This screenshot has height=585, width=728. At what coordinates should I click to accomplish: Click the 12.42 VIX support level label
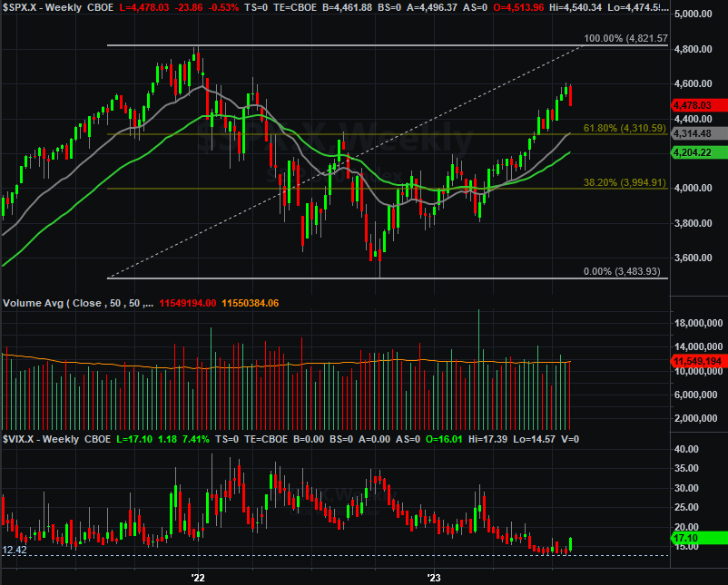tap(15, 550)
